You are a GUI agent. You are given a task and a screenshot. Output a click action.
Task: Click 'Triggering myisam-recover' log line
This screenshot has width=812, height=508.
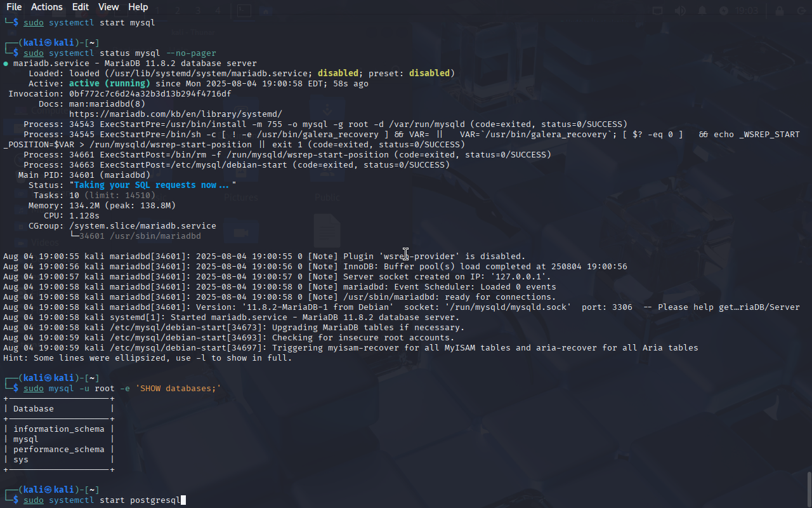351,348
